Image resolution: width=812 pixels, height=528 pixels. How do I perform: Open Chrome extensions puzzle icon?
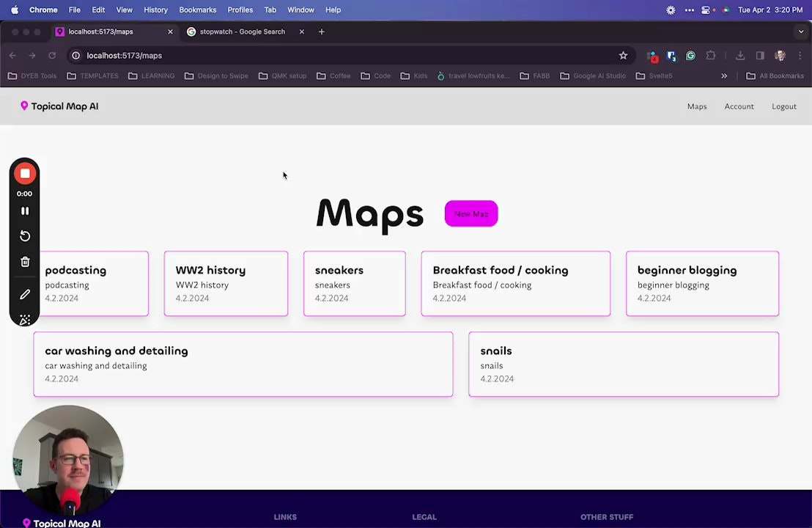(711, 56)
